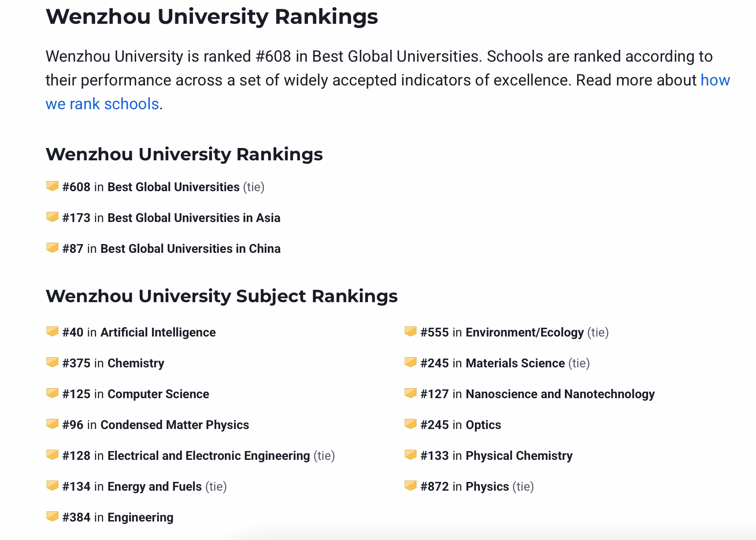
Task: Open the Physical Chemistry ranking
Action: pos(519,456)
